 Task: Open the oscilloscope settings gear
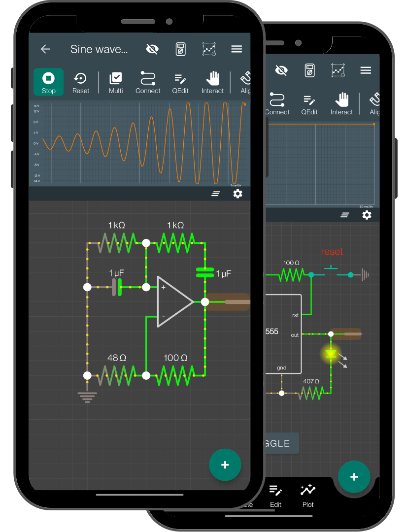point(238,194)
